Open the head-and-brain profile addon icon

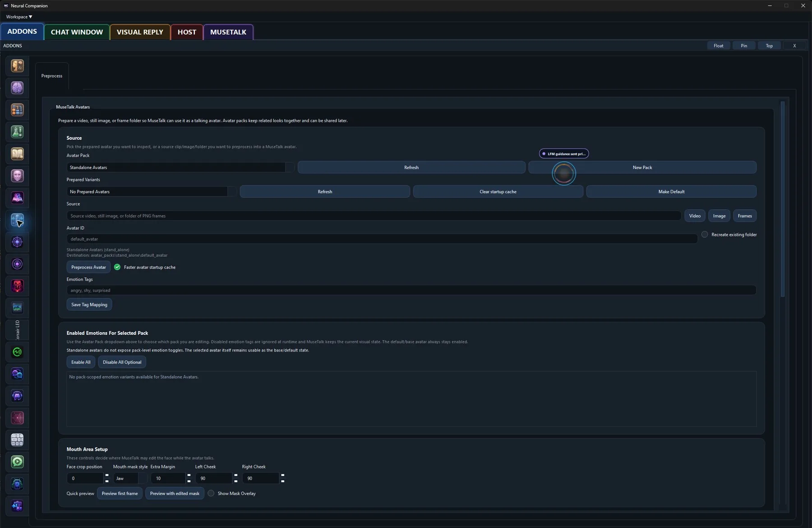coord(17,66)
